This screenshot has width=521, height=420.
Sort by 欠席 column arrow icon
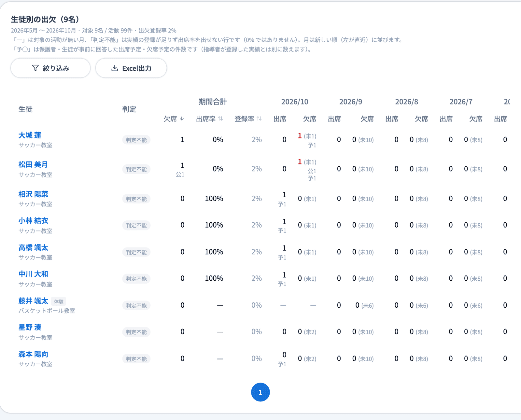(182, 119)
